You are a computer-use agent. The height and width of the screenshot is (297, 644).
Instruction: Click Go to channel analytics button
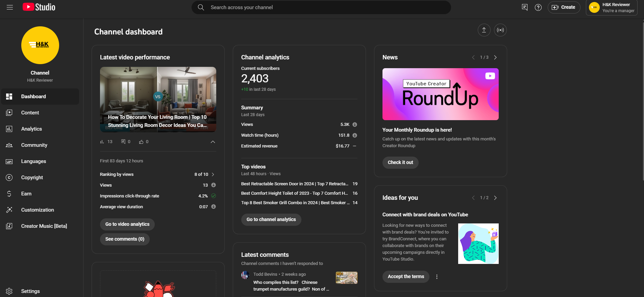click(x=271, y=220)
